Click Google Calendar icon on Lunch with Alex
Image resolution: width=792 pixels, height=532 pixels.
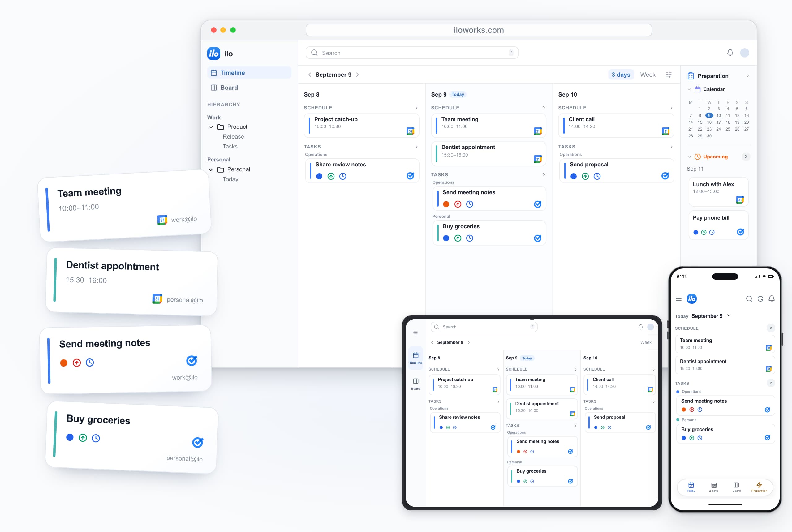click(740, 200)
